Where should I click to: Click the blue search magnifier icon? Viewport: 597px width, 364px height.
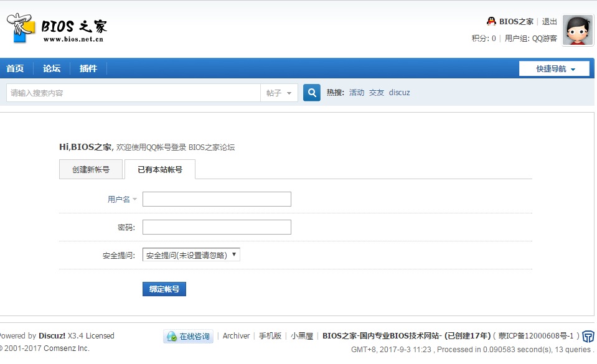pos(311,93)
